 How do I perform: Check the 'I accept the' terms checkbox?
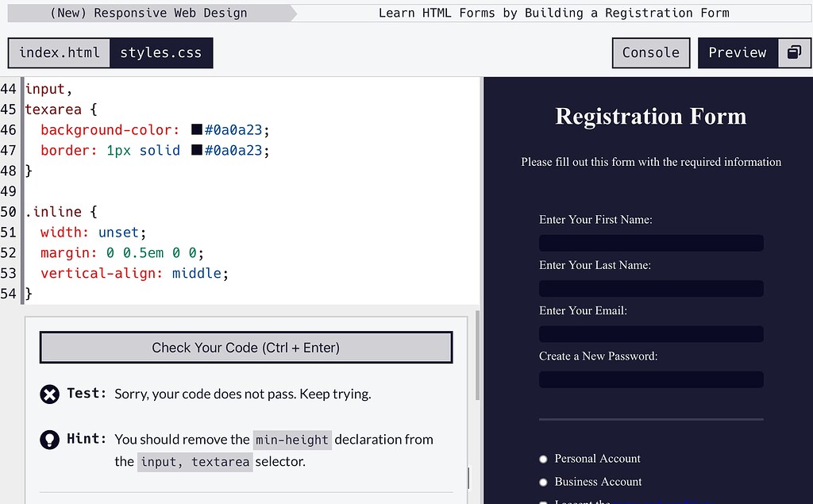[543, 500]
